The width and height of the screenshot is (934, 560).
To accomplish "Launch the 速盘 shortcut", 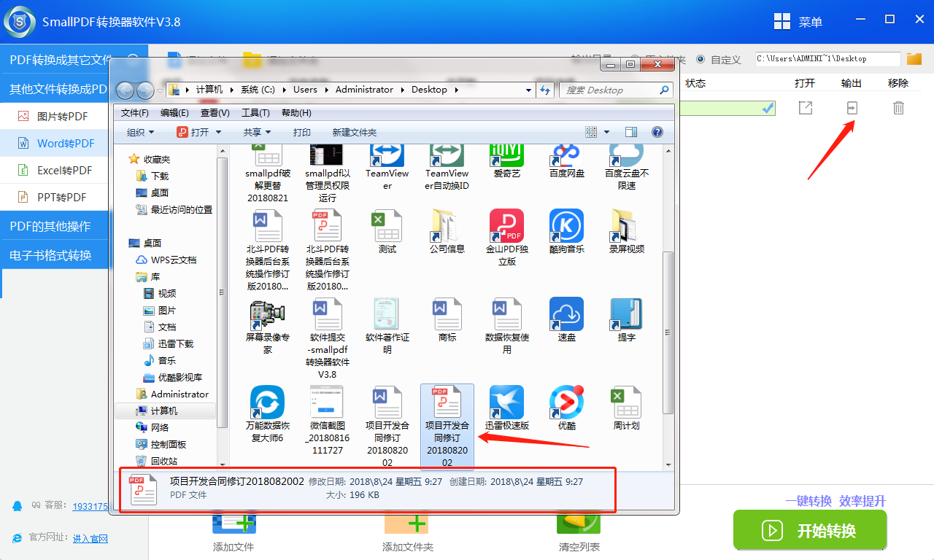I will point(566,320).
